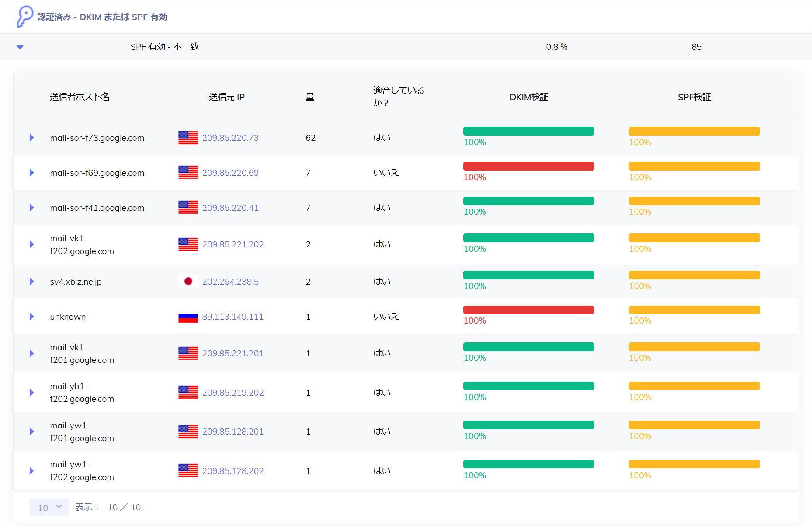This screenshot has height=526, width=812.
Task: Open IP link 209.85.221.201
Action: pyautogui.click(x=233, y=353)
